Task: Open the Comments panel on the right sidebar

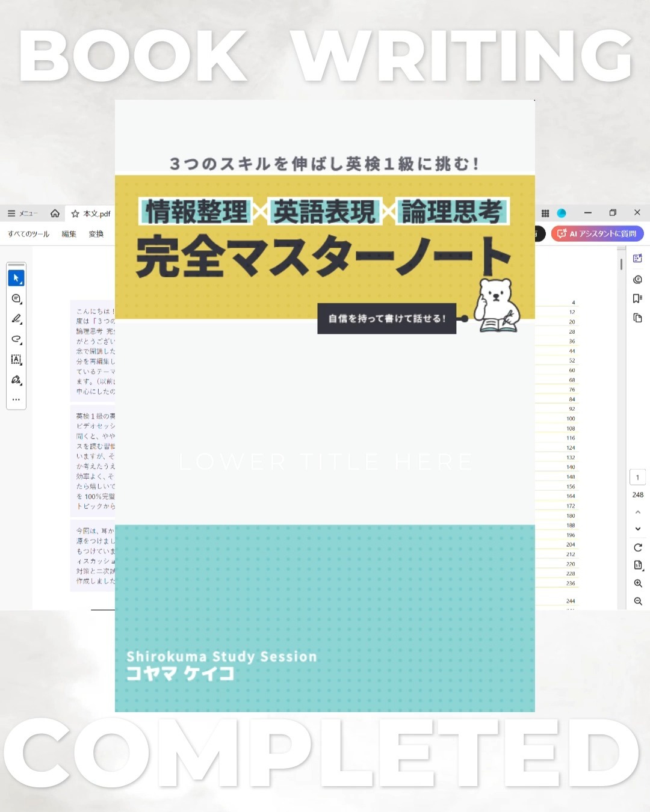Action: [x=637, y=280]
